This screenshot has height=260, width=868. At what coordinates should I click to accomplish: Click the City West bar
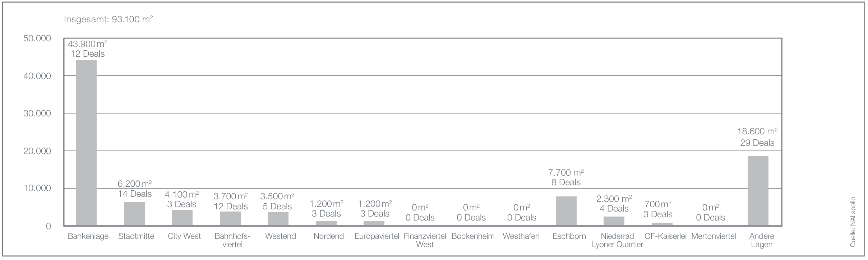[x=182, y=218]
